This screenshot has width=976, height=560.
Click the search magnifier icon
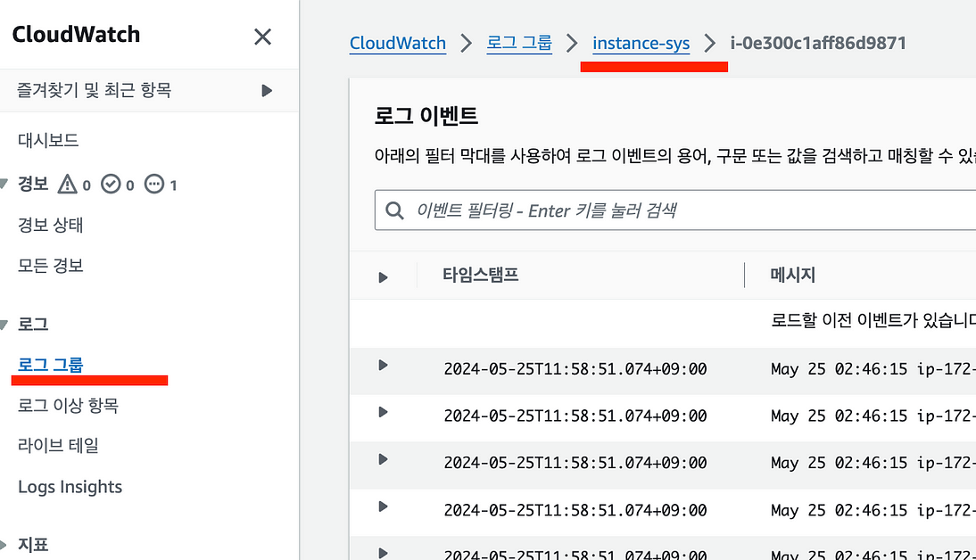[394, 210]
